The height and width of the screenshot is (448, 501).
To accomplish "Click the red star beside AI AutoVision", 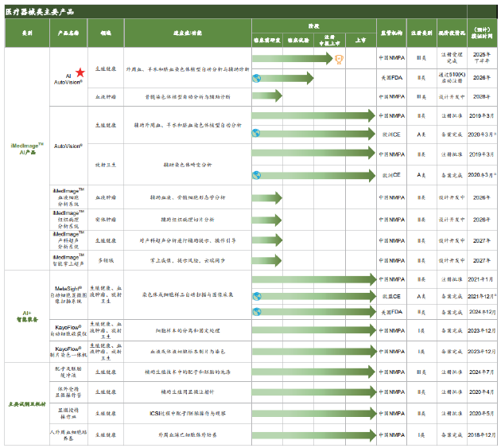I will [80, 72].
